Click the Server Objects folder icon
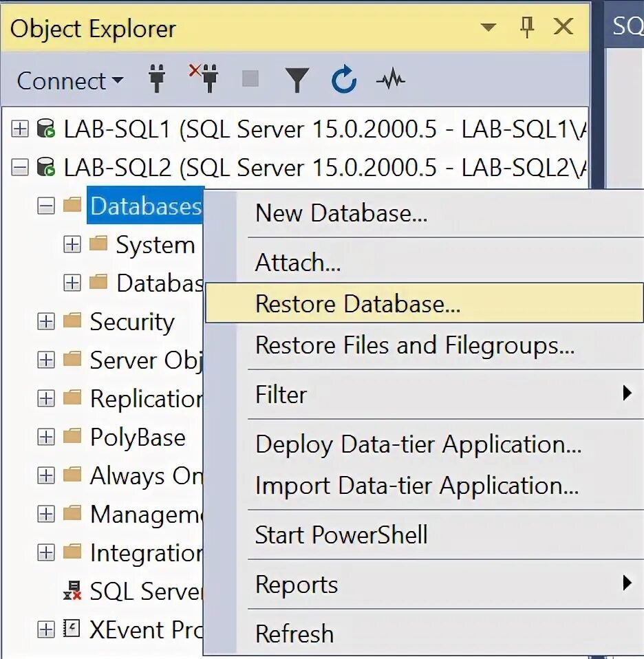This screenshot has height=659, width=644. (x=72, y=359)
